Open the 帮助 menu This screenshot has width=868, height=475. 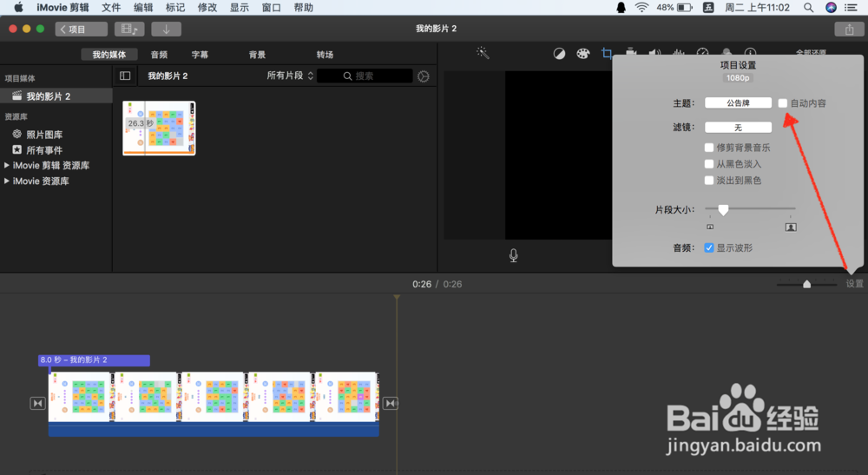tap(303, 8)
